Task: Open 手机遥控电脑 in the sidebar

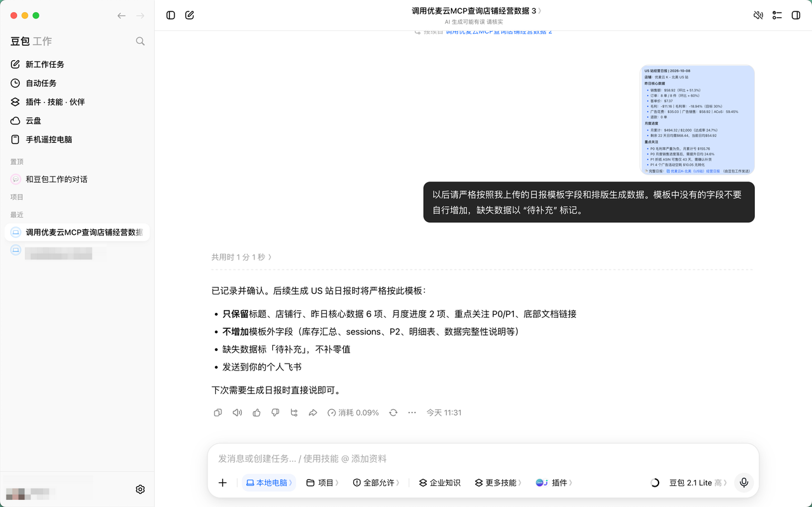Action: coord(77,140)
